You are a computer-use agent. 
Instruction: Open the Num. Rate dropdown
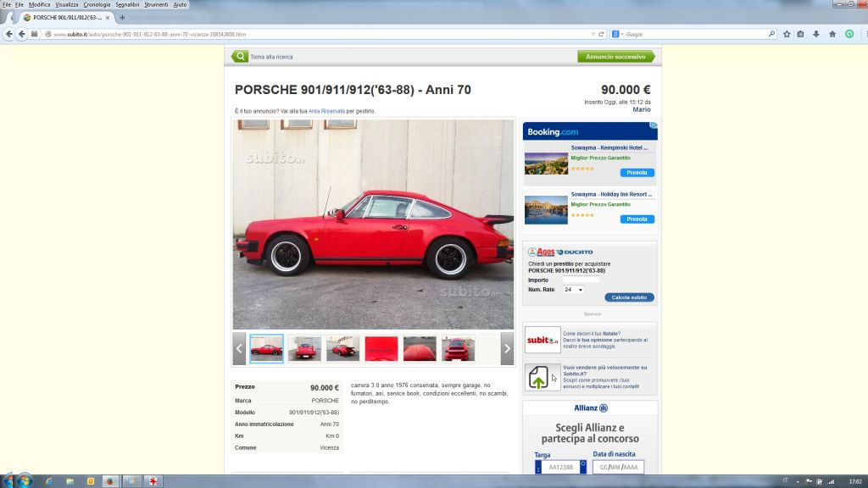573,290
